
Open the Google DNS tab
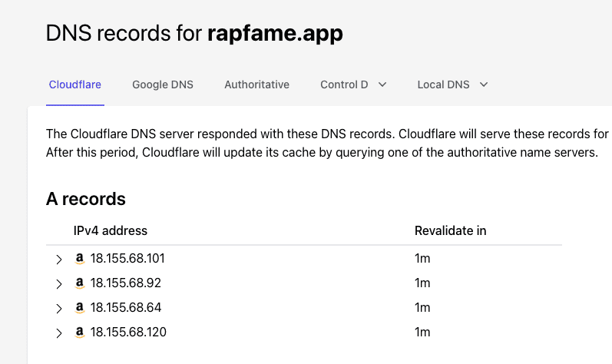163,84
